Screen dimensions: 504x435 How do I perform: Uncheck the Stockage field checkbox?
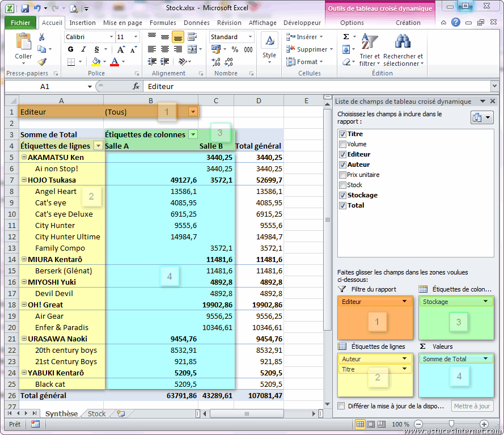coord(342,195)
